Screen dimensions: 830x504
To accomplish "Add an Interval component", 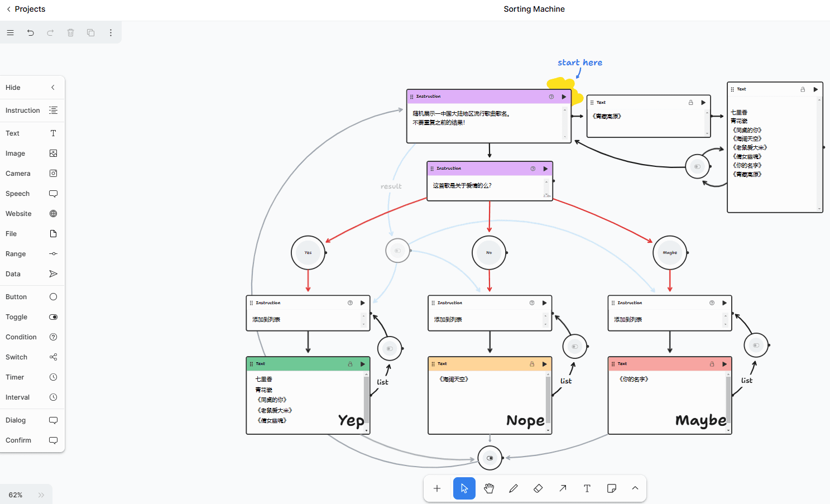I will coord(32,397).
